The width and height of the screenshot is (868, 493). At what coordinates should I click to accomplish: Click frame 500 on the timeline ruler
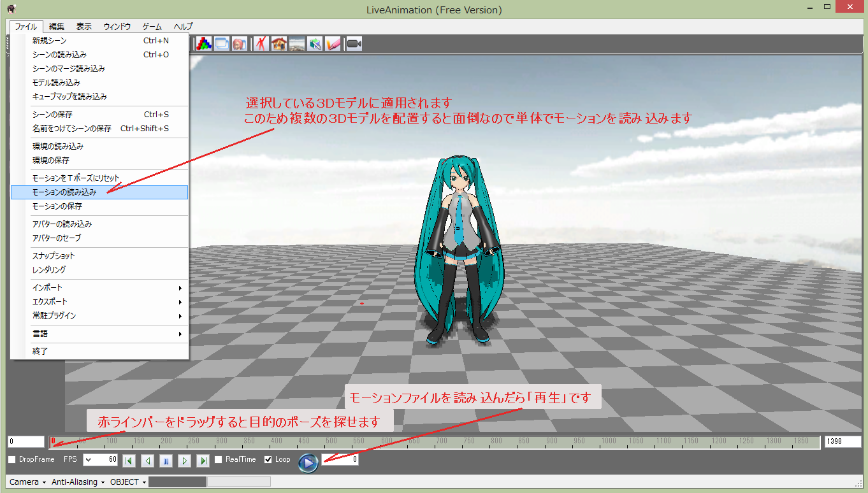(x=331, y=441)
